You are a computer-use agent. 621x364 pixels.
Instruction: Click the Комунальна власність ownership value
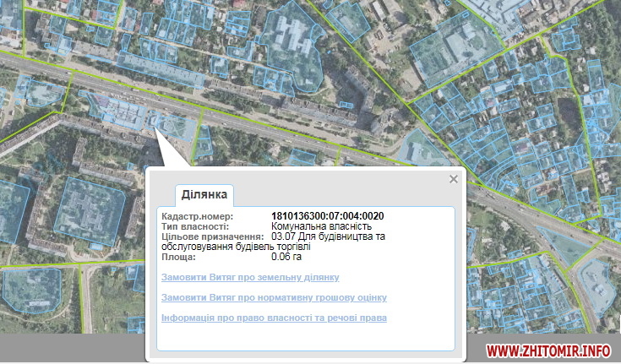coord(321,227)
